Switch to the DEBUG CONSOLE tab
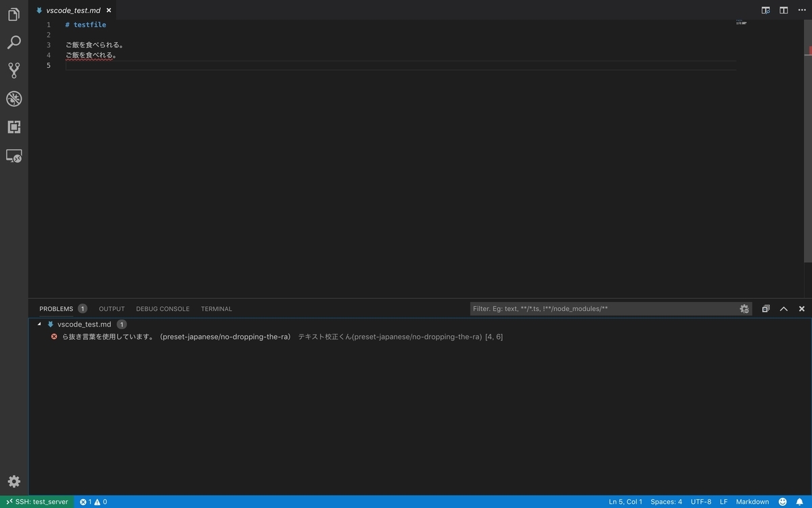812x508 pixels. click(162, 309)
